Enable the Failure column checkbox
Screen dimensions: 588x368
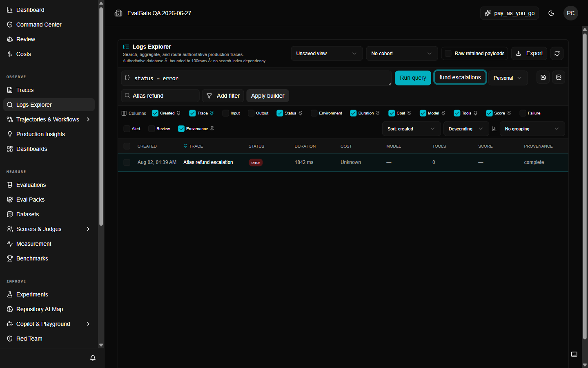[523, 113]
